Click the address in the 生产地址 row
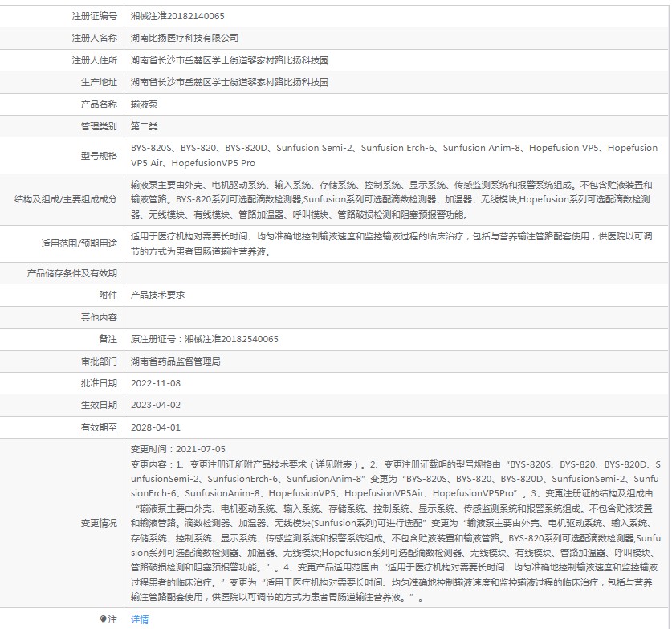672x629 pixels. pyautogui.click(x=230, y=82)
